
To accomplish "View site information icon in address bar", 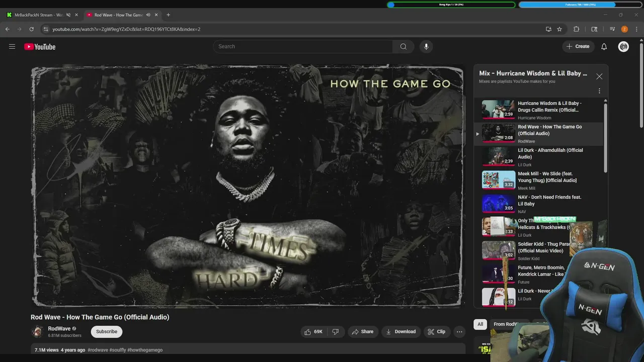I will click(x=46, y=29).
